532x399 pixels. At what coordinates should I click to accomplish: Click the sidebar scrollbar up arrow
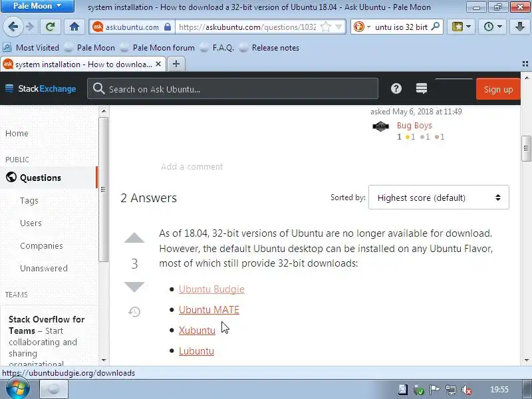(x=104, y=111)
